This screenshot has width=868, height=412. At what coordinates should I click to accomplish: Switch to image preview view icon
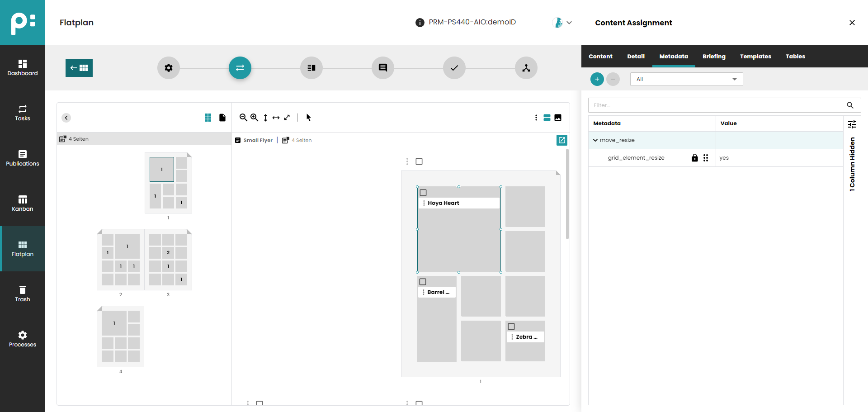pyautogui.click(x=558, y=118)
